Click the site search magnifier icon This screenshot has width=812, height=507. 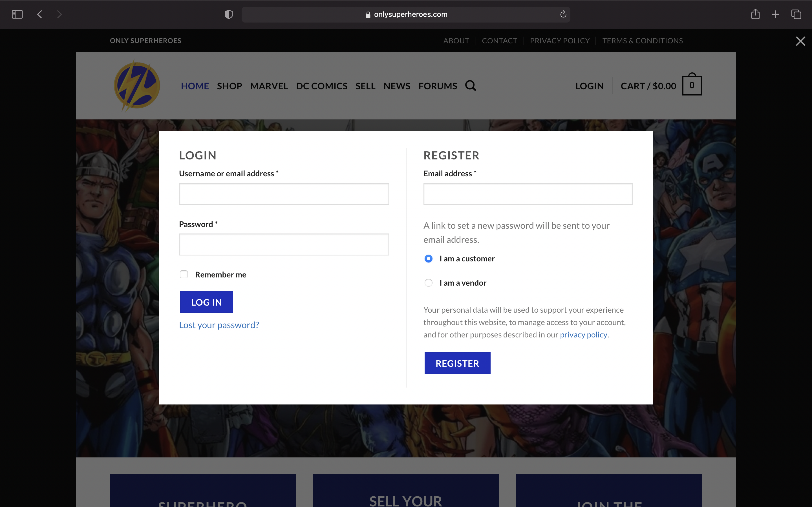click(x=470, y=86)
